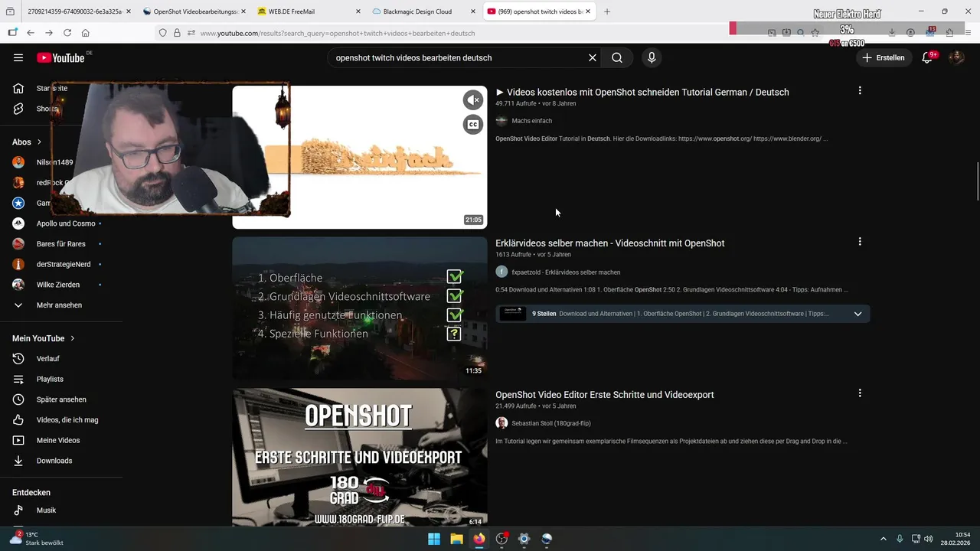Open 'OpenShot Video Editor Erste Schritte' video title
The image size is (980, 551).
pyautogui.click(x=605, y=395)
